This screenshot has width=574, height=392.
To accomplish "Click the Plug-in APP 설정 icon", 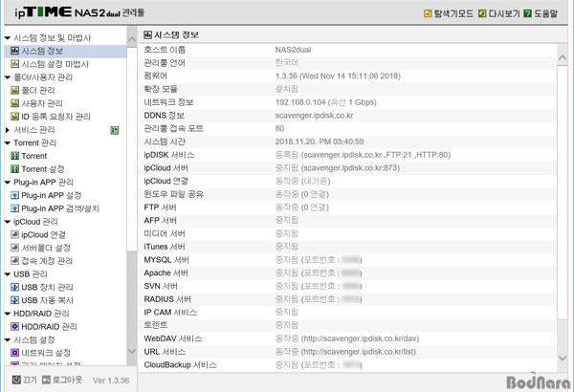I will pos(14,195).
